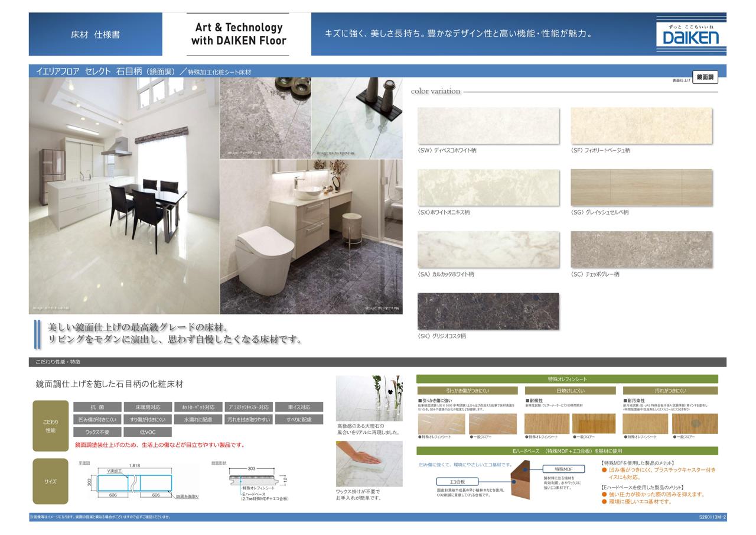756x535 pixels.
Task: Select the 車イス対応 feature tag
Action: [299, 407]
